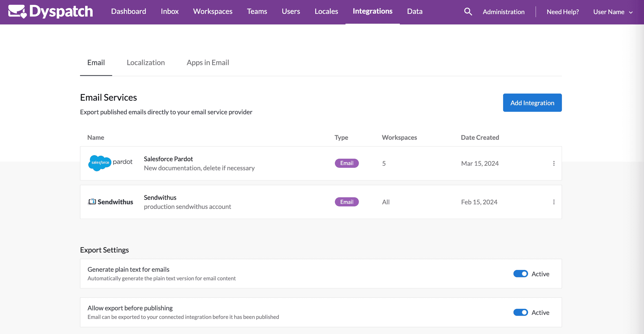Screen dimensions: 644x334
Task: Open options menu for Salesforce Pardot row
Action: [554, 163]
